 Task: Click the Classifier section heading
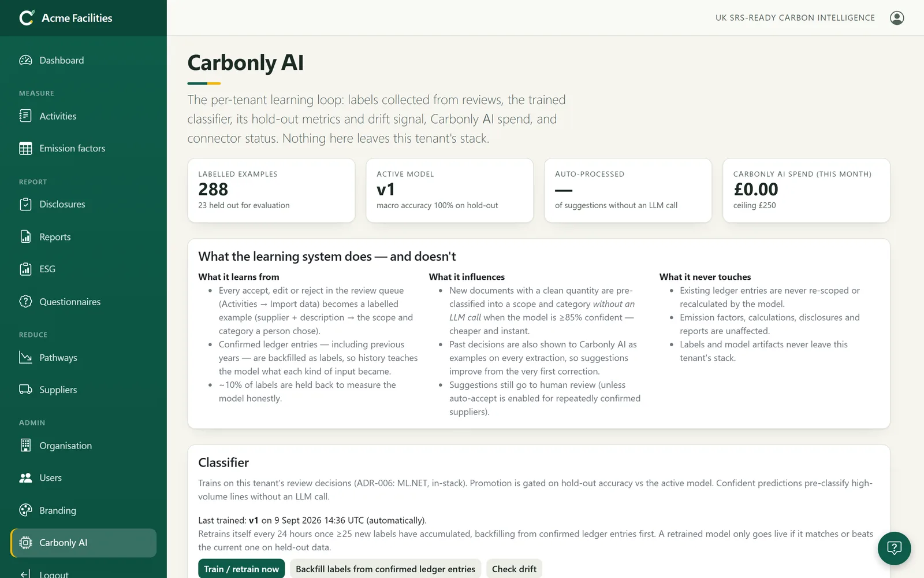tap(223, 462)
